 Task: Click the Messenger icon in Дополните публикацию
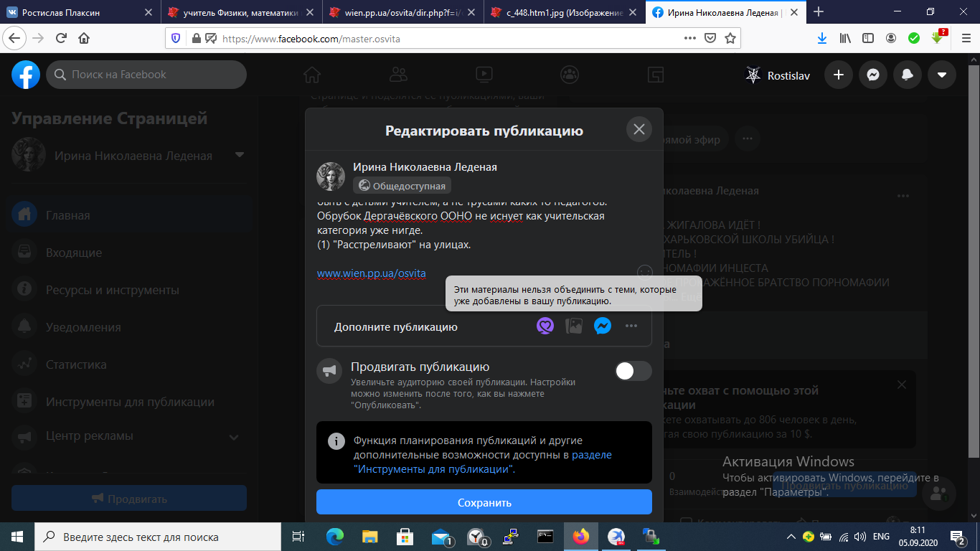pos(603,326)
